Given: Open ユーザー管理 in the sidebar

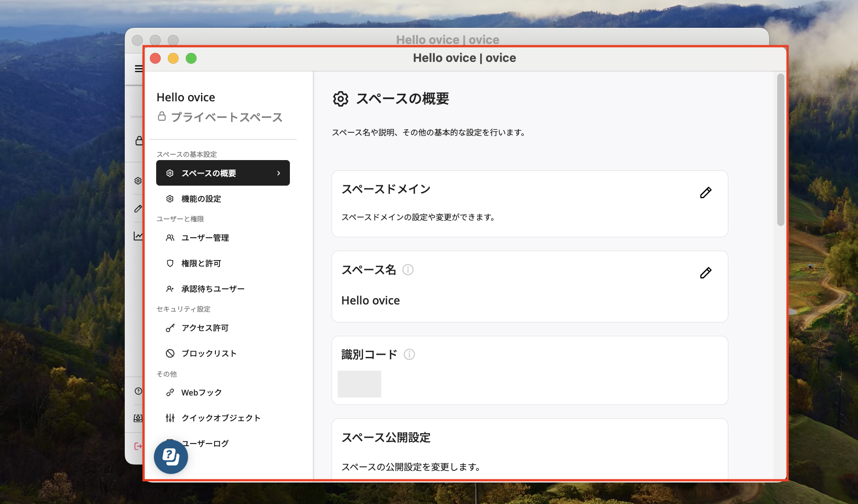Looking at the screenshot, I should [x=223, y=238].
